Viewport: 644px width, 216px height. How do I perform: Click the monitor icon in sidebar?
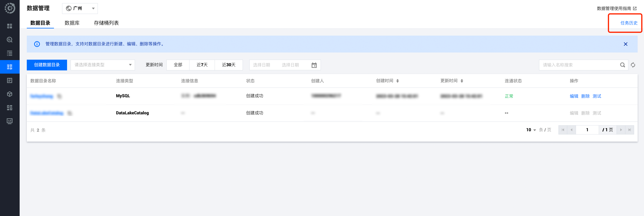click(x=10, y=121)
